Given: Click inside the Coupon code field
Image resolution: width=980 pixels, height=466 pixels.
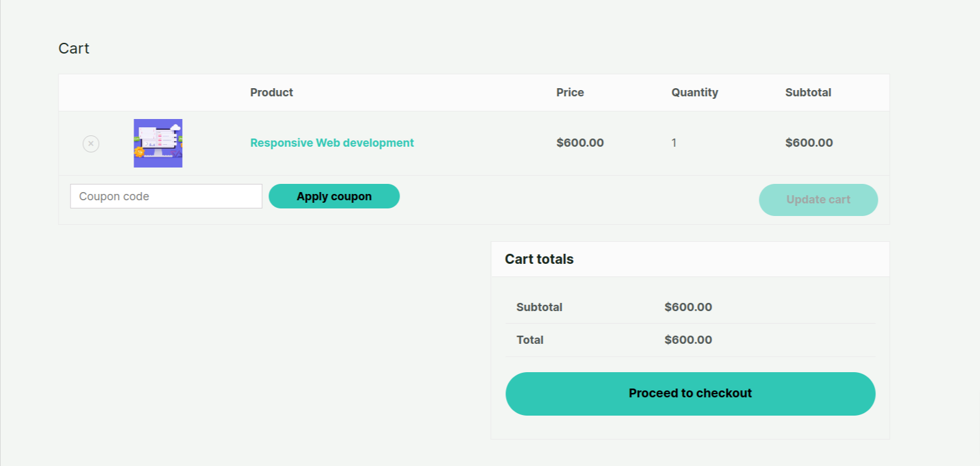Looking at the screenshot, I should (x=166, y=196).
